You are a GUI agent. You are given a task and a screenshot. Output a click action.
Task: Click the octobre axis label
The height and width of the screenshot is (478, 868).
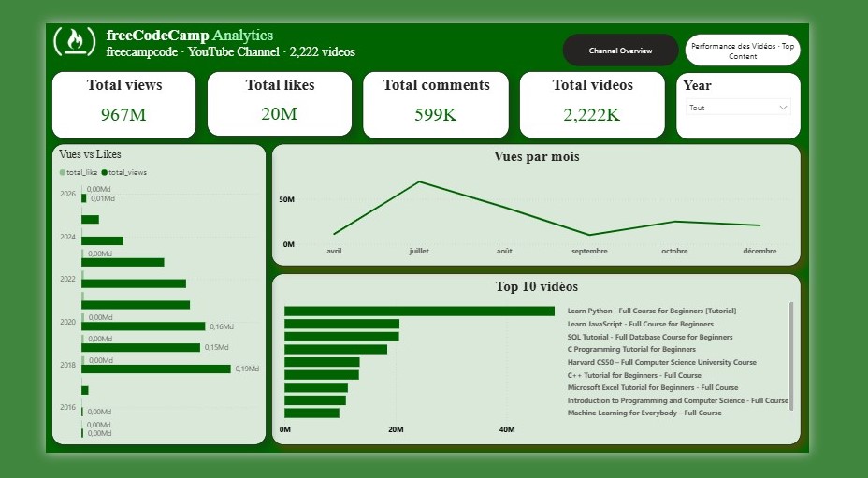click(674, 251)
